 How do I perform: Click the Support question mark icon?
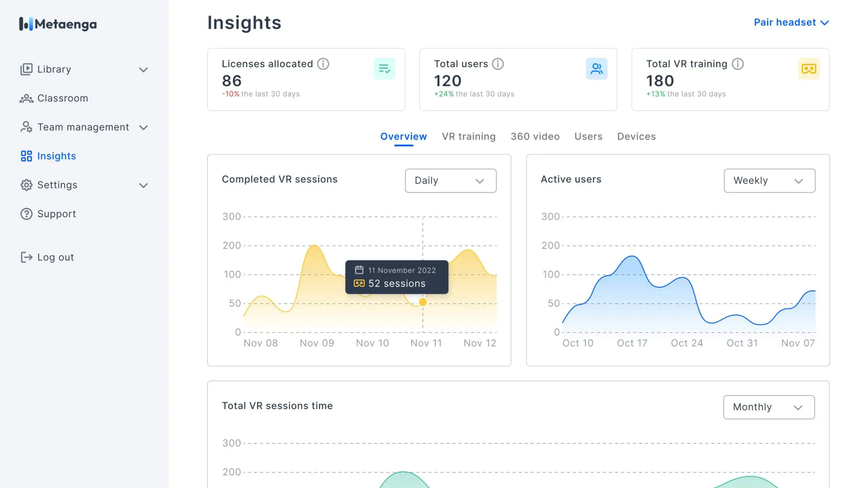26,214
